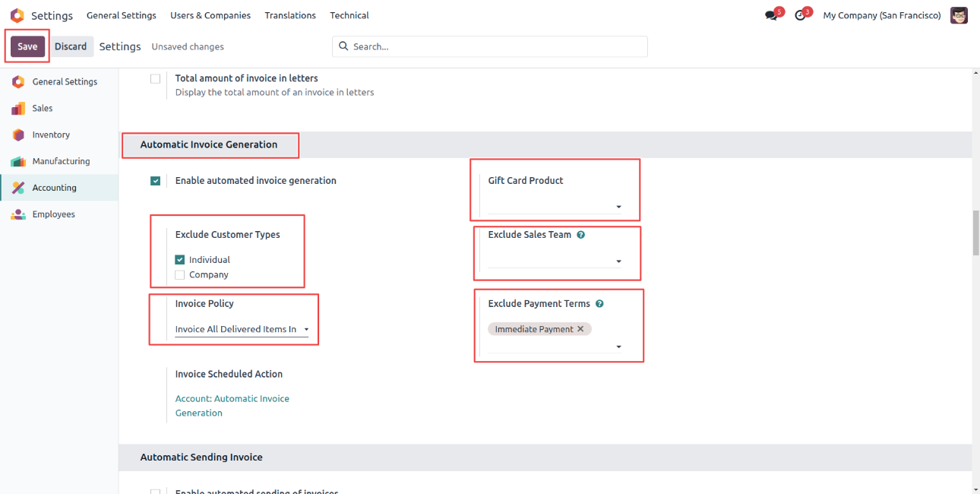980x494 pixels.
Task: Open the messages conversation icon
Action: click(771, 16)
